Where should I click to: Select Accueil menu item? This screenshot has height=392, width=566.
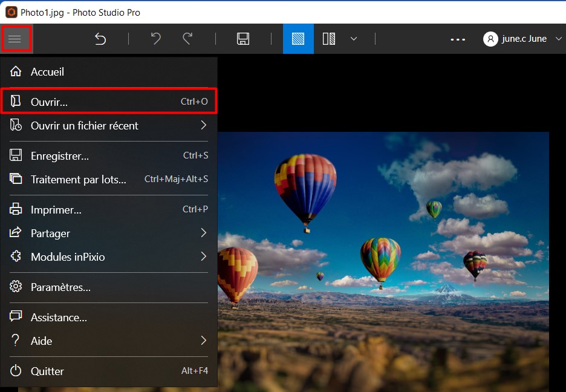tap(109, 71)
